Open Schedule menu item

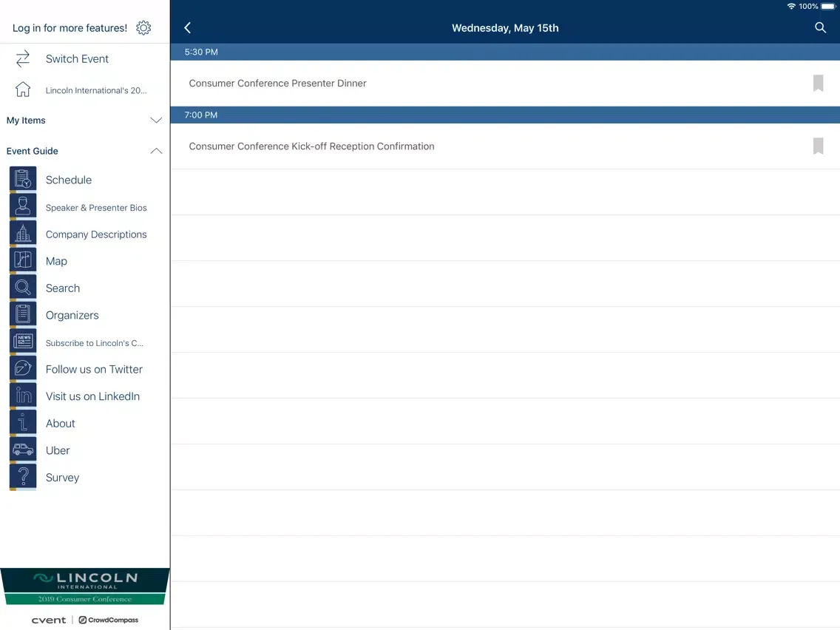69,180
